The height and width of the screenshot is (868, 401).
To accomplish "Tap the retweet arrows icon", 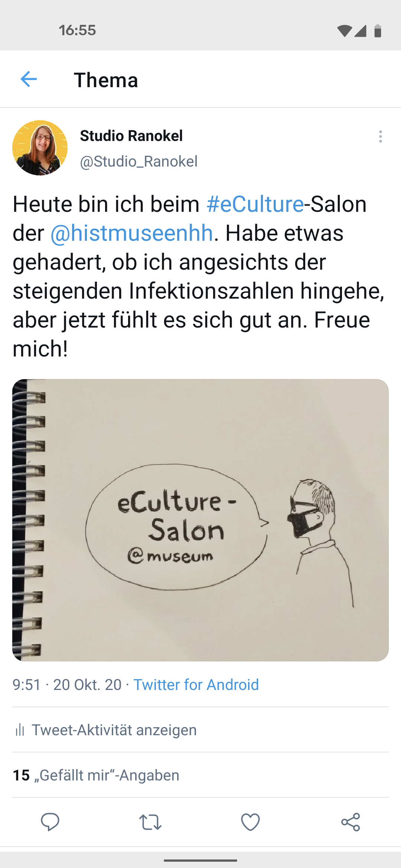I will click(150, 822).
